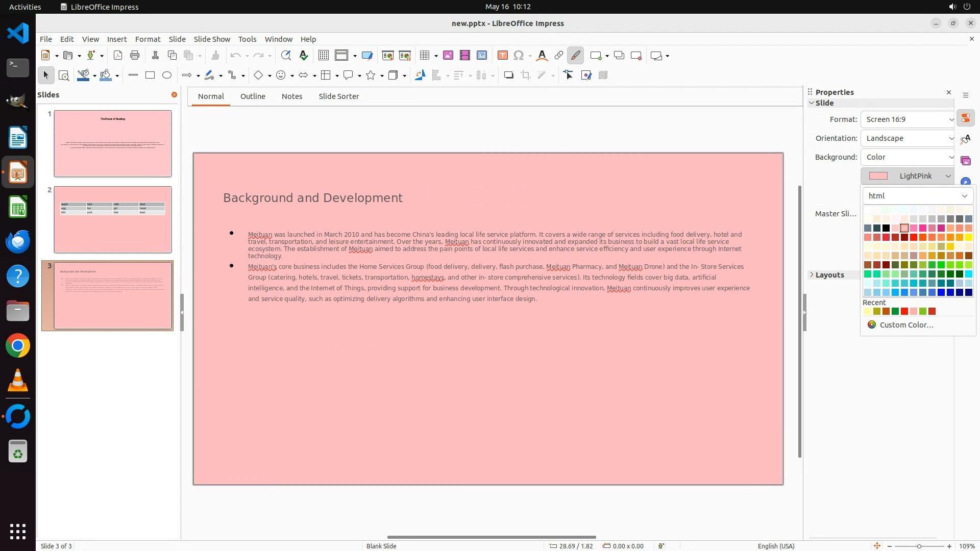980x551 pixels.
Task: Click the Crop Image tool icon
Action: click(526, 76)
